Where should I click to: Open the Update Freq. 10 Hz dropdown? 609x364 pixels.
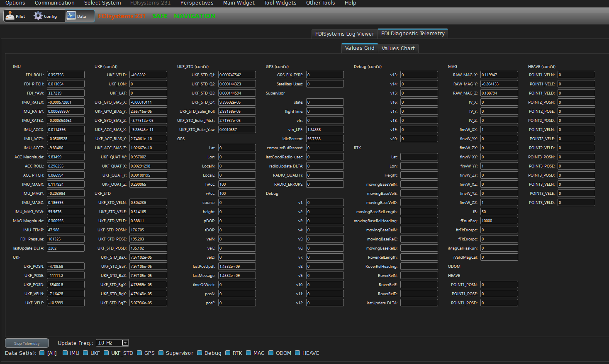click(112, 343)
